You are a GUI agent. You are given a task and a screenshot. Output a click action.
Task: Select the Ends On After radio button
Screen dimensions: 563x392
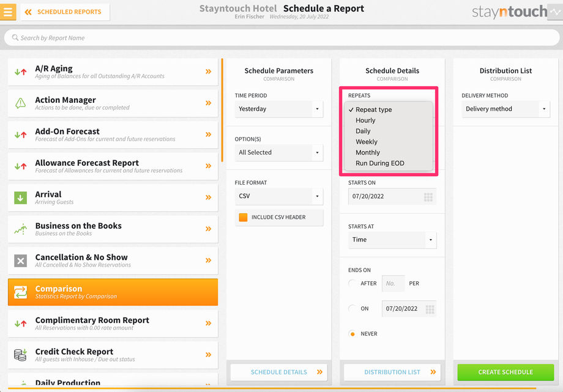pos(352,283)
